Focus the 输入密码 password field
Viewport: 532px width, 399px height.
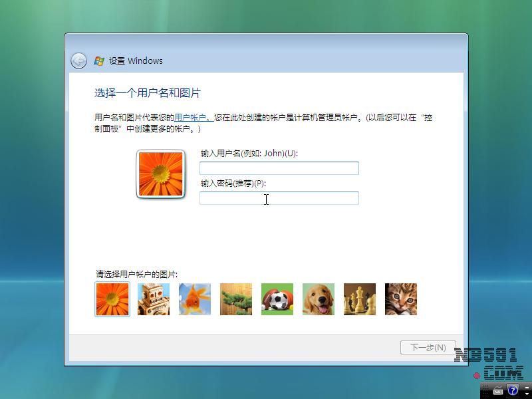pyautogui.click(x=279, y=198)
